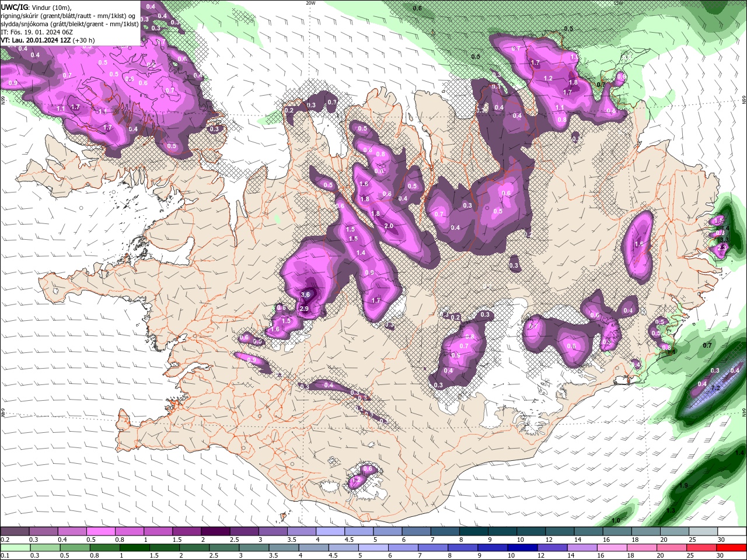Click the '20W' longitude label
Screen dimensions: 747x560
[x=310, y=3]
